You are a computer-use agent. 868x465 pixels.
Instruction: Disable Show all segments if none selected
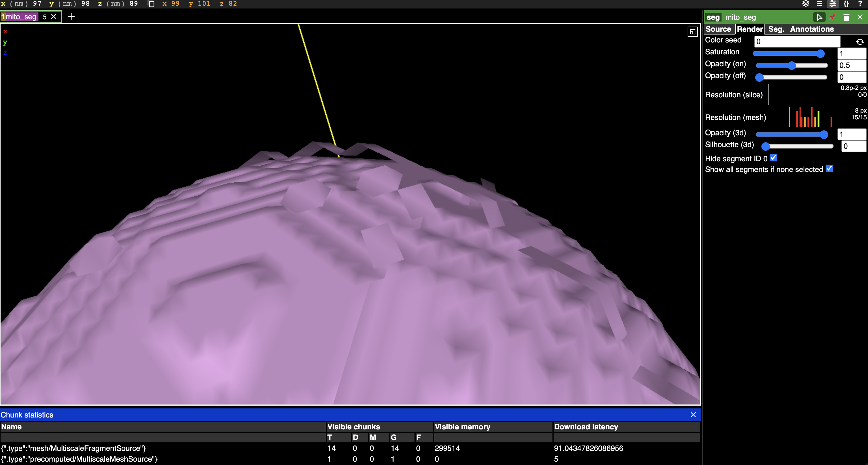[830, 168]
